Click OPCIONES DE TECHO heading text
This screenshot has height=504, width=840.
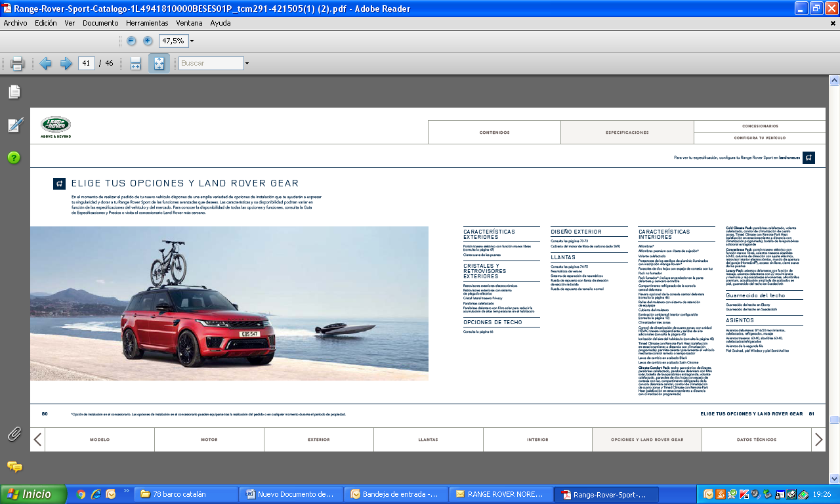click(493, 323)
